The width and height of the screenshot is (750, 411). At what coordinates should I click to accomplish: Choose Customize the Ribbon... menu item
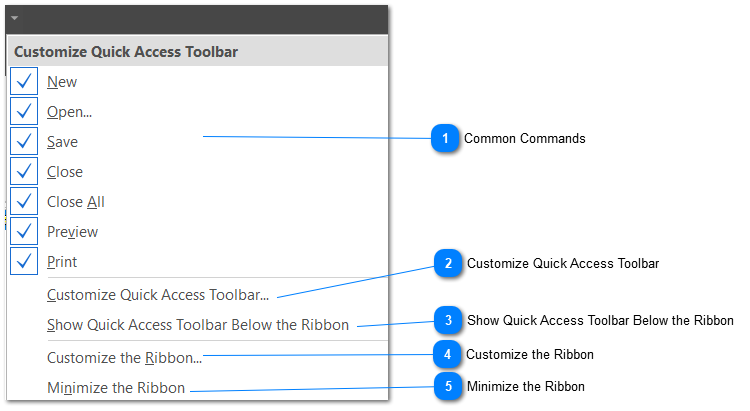(124, 357)
